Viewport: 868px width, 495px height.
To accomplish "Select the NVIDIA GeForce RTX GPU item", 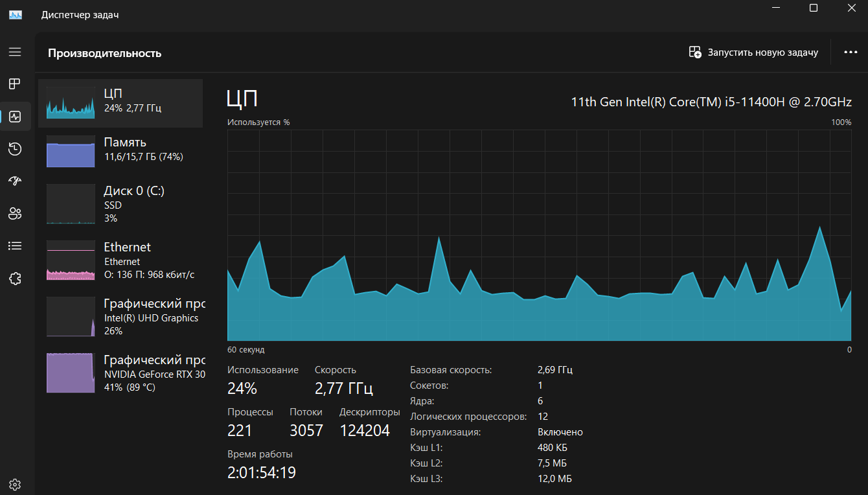I will coord(120,373).
